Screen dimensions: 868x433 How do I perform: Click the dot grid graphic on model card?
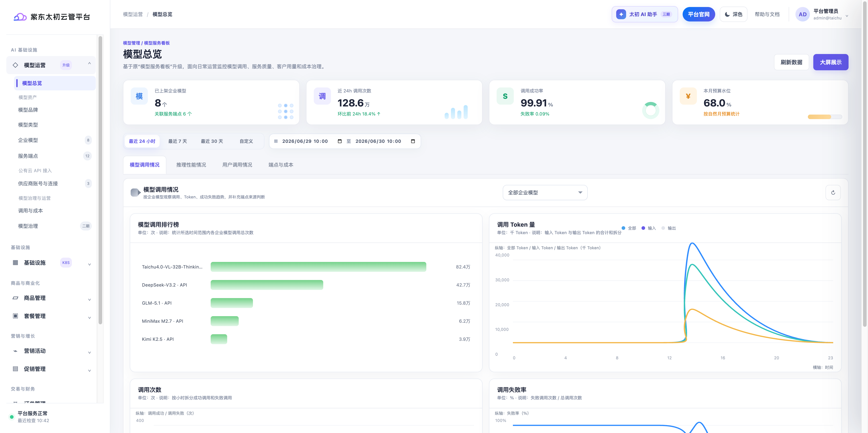click(286, 111)
